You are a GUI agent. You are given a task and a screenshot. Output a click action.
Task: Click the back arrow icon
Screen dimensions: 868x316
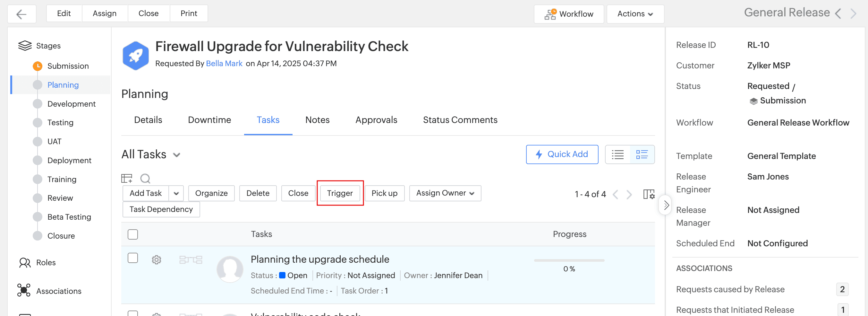click(x=21, y=14)
